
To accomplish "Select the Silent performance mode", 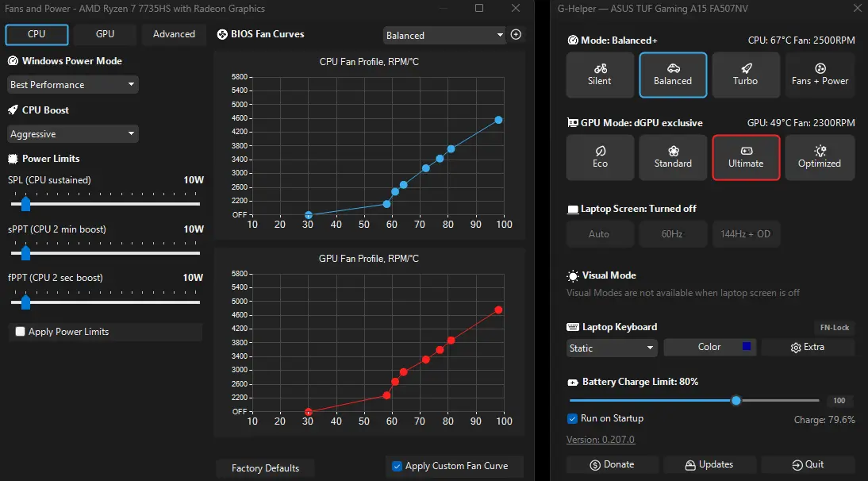I will [x=600, y=75].
